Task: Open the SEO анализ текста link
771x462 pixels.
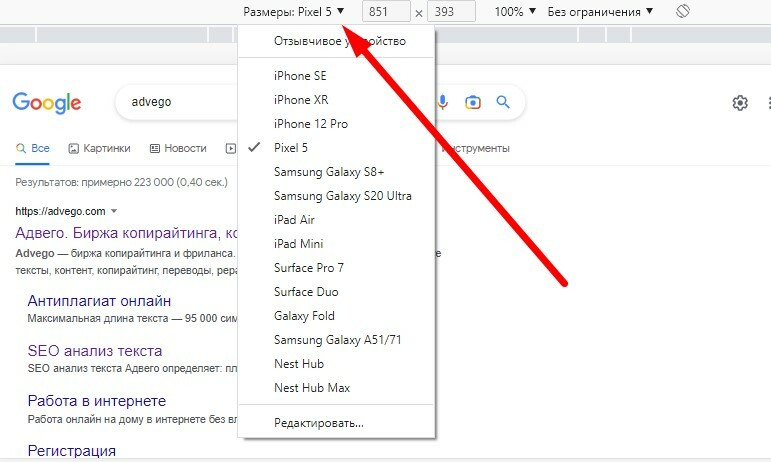Action: coord(94,351)
